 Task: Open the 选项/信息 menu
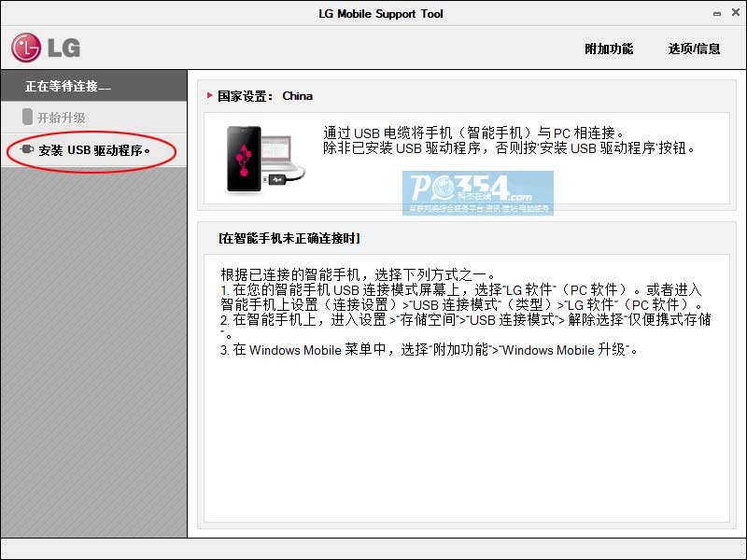pos(694,49)
